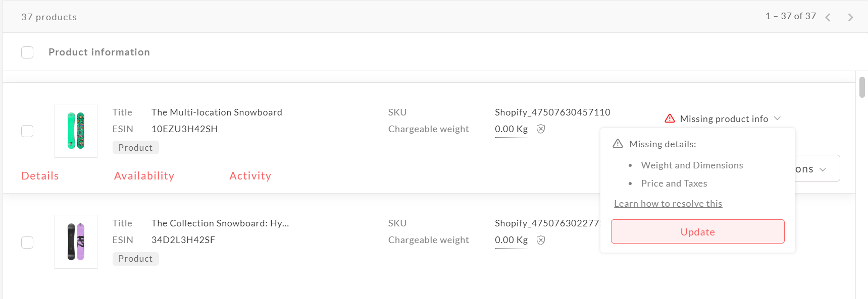Switch to the Availability tab
The height and width of the screenshot is (299, 868).
tap(144, 176)
